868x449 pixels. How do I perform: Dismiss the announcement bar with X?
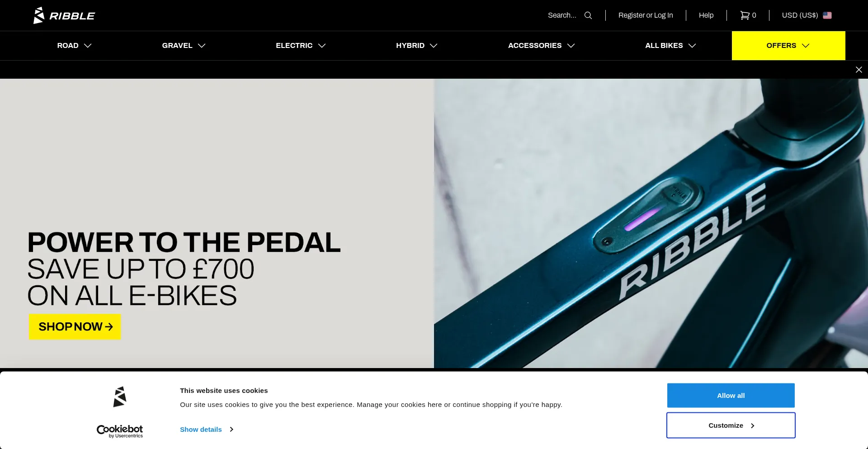coord(859,70)
